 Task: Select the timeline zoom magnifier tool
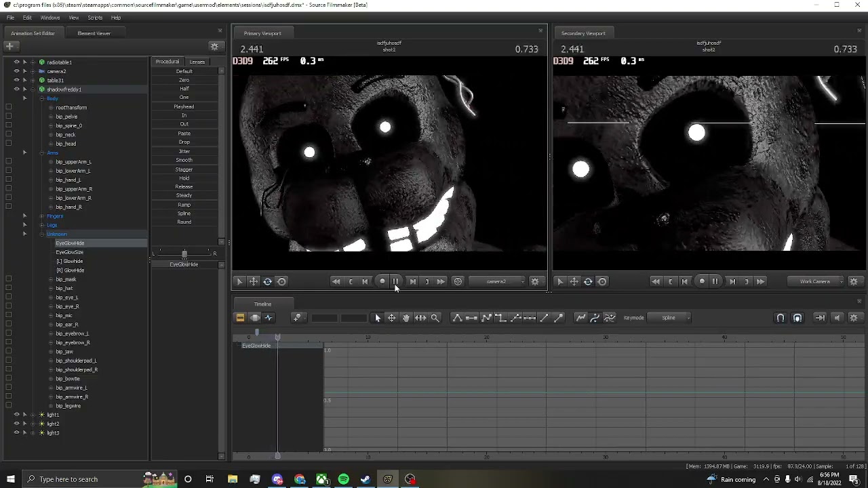[x=435, y=318]
